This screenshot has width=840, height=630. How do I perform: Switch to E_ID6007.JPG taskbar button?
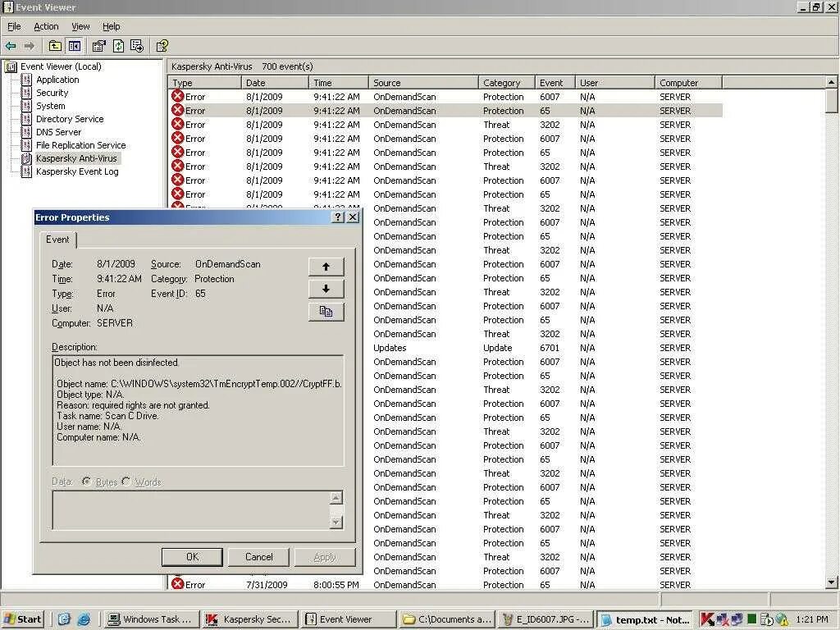point(545,619)
